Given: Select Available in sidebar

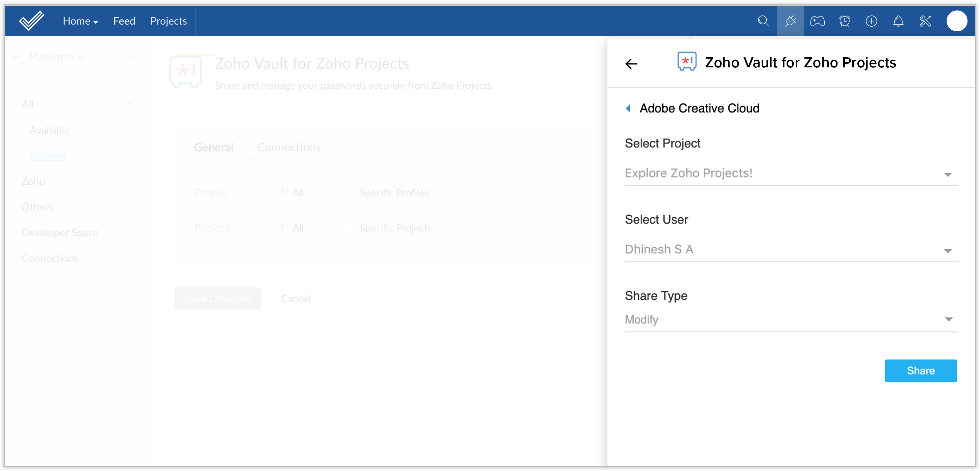Looking at the screenshot, I should click(50, 130).
